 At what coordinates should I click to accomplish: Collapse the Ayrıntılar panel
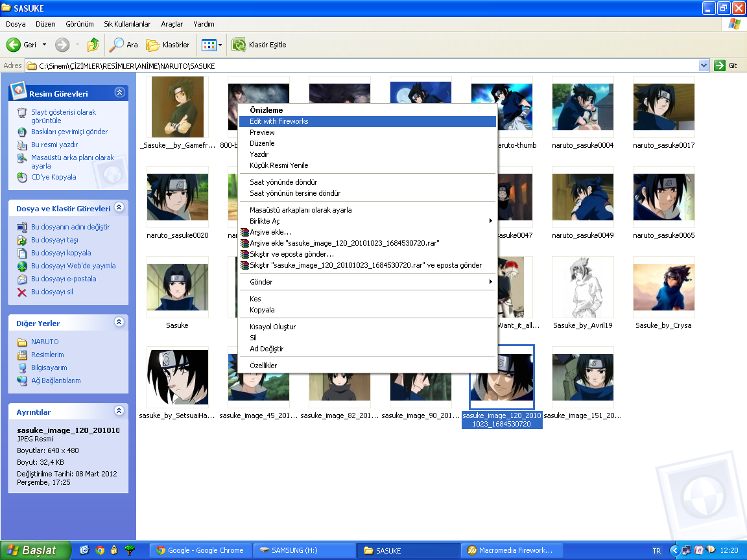(119, 410)
